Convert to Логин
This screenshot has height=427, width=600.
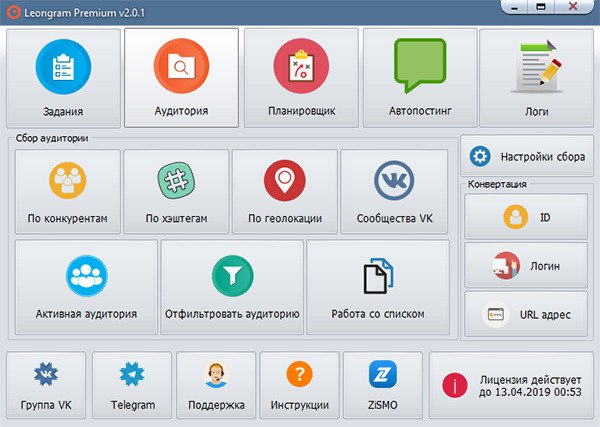click(x=526, y=265)
